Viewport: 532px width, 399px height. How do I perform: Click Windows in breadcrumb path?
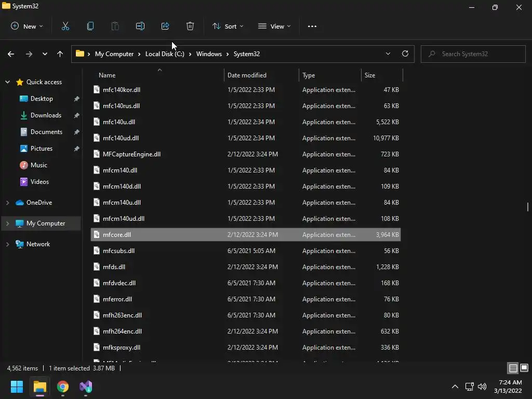209,54
